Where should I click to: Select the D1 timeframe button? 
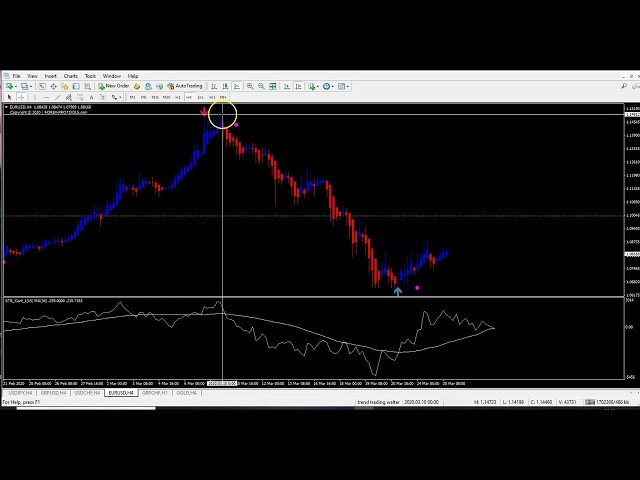pyautogui.click(x=200, y=97)
